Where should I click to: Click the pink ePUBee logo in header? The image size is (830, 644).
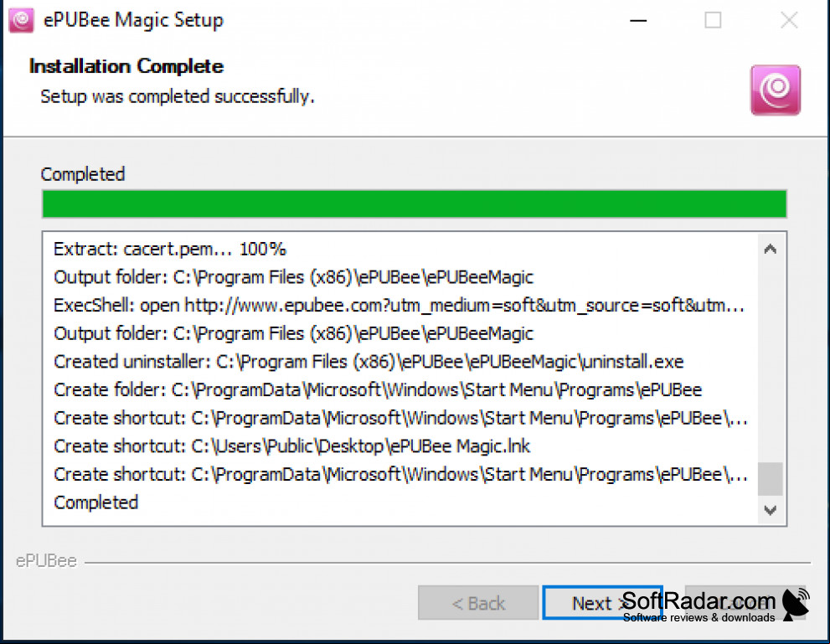pyautogui.click(x=775, y=90)
